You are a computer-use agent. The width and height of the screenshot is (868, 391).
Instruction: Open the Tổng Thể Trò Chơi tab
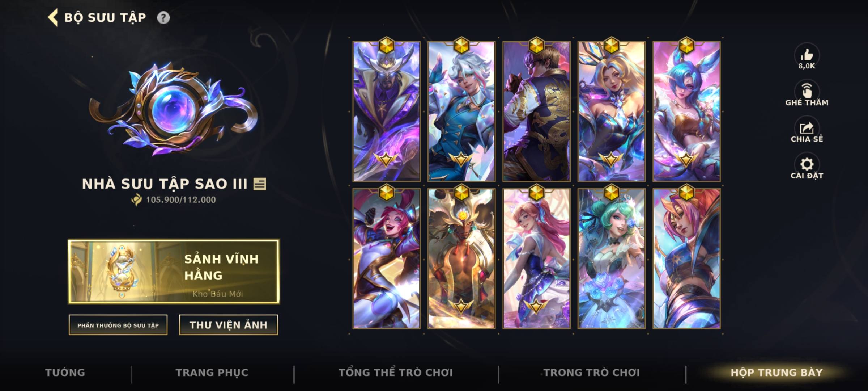pos(396,373)
